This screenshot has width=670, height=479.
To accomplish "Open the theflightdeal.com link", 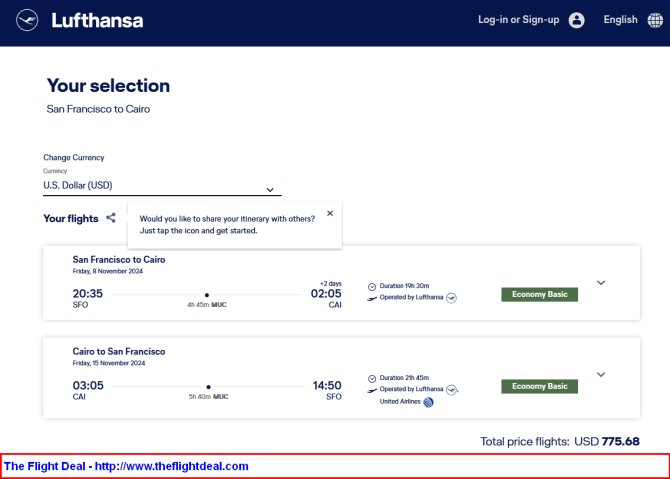I will (171, 466).
